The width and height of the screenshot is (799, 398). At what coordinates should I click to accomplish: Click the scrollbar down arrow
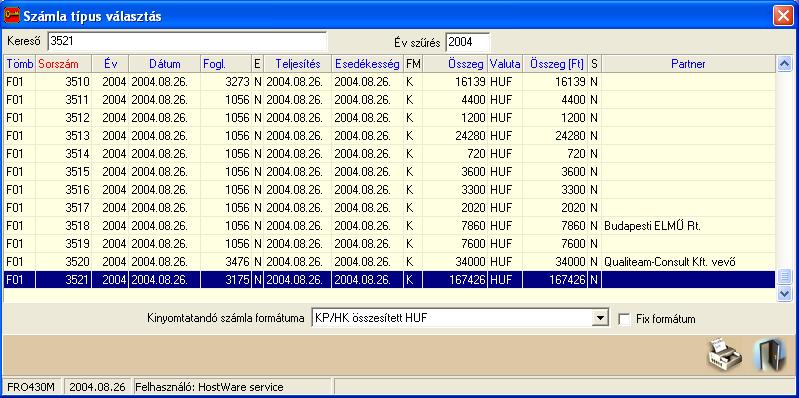click(784, 293)
